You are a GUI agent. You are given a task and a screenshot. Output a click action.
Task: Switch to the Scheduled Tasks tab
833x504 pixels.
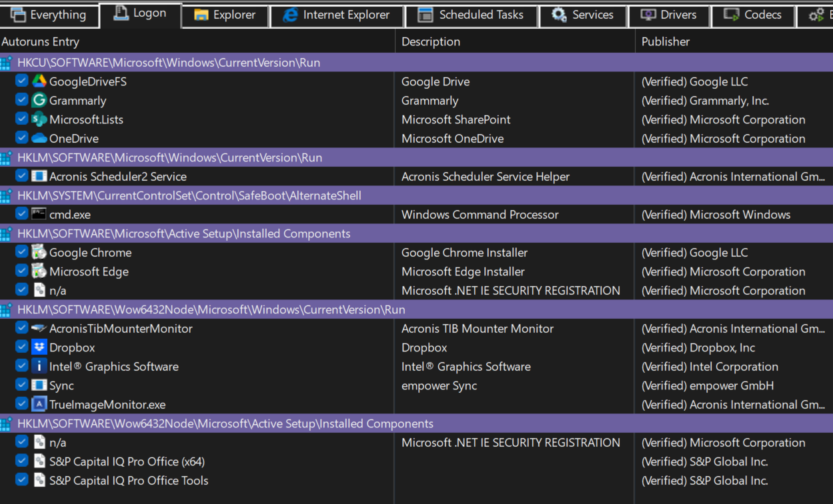click(471, 15)
